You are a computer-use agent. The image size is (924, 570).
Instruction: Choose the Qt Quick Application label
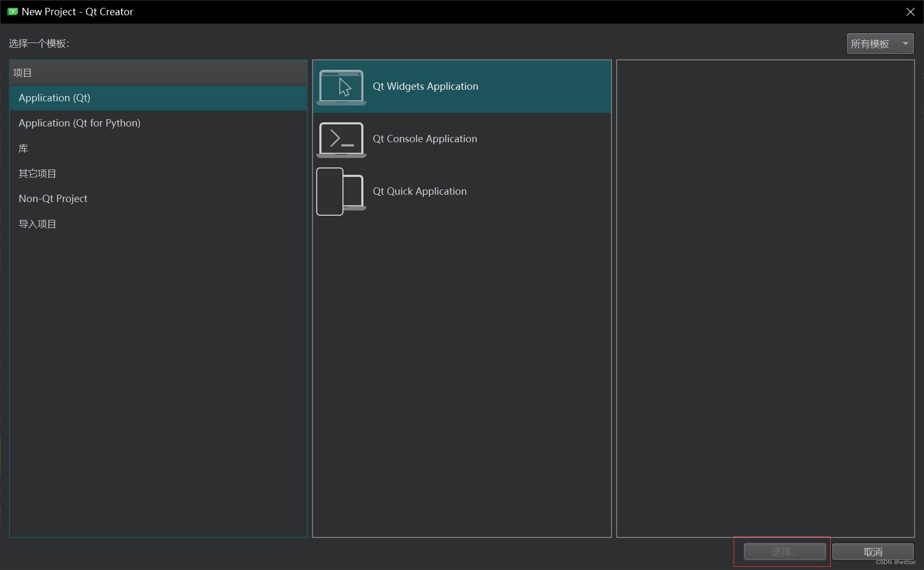click(420, 192)
